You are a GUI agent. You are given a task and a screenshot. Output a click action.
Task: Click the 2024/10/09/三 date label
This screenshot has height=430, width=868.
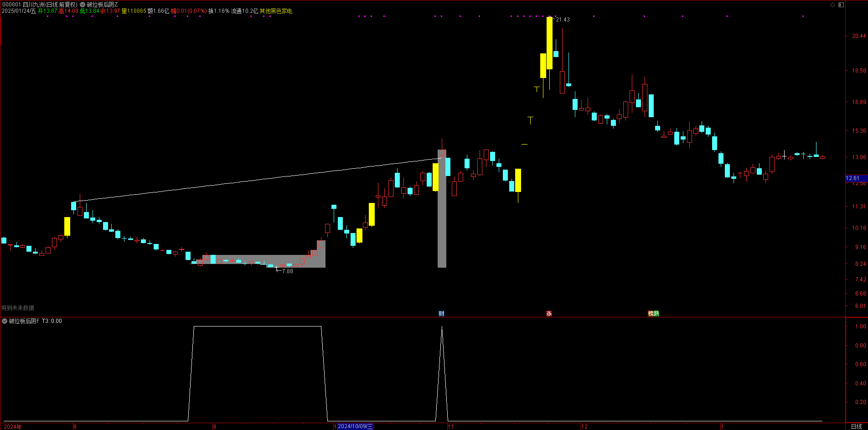point(355,426)
